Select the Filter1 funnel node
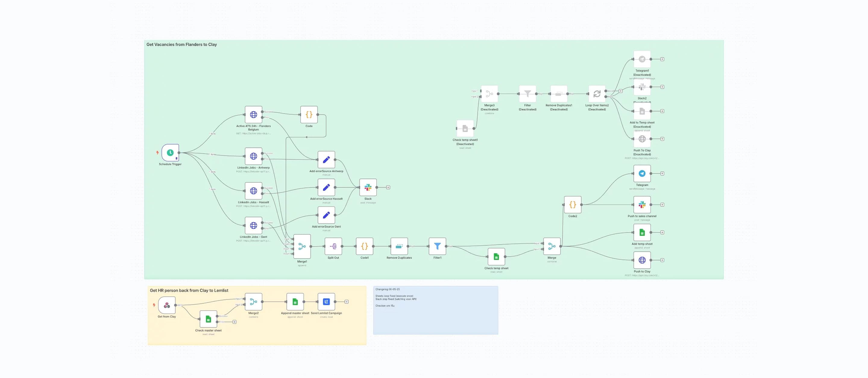Viewport: 868px width, 378px height. click(437, 246)
